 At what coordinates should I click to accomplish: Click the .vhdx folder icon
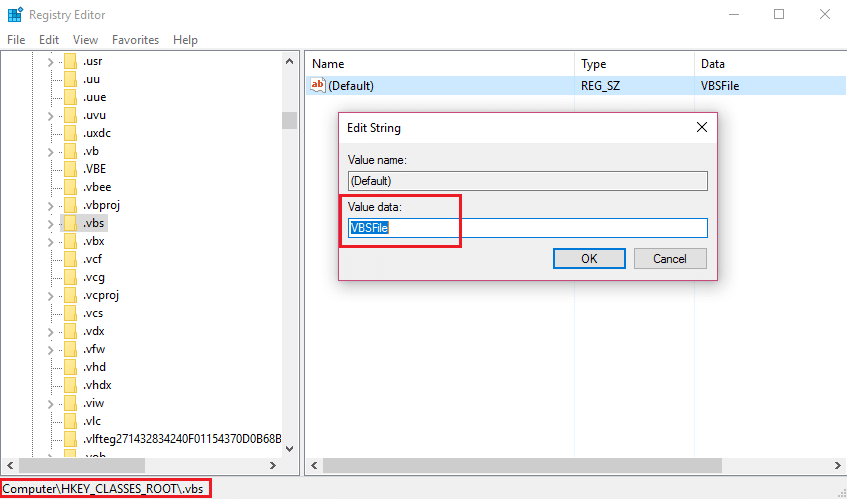pyautogui.click(x=71, y=386)
